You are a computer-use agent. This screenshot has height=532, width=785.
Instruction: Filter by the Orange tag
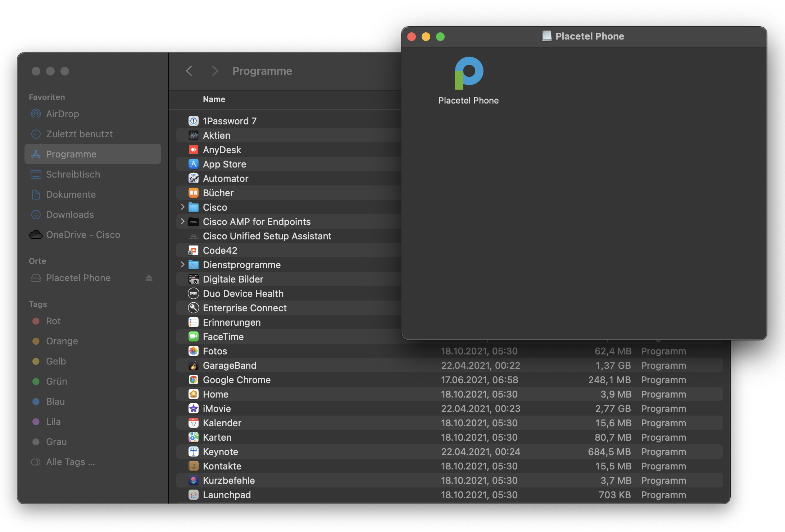click(x=93, y=341)
